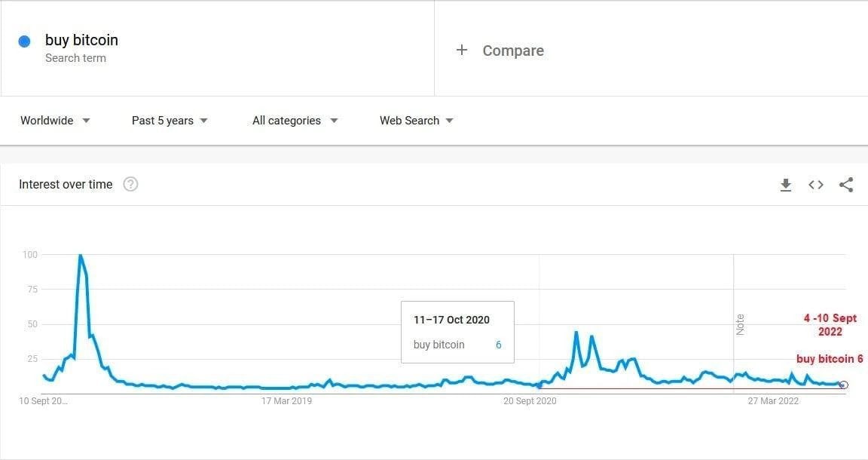Image resolution: width=868 pixels, height=460 pixels.
Task: Open help for Interest over time
Action: pyautogui.click(x=130, y=185)
